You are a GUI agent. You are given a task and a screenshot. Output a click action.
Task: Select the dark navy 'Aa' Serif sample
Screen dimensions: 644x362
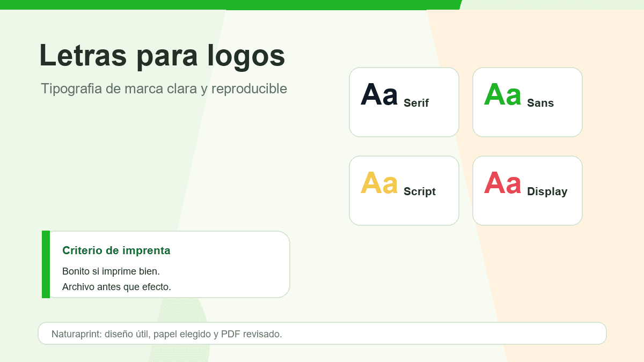379,94
